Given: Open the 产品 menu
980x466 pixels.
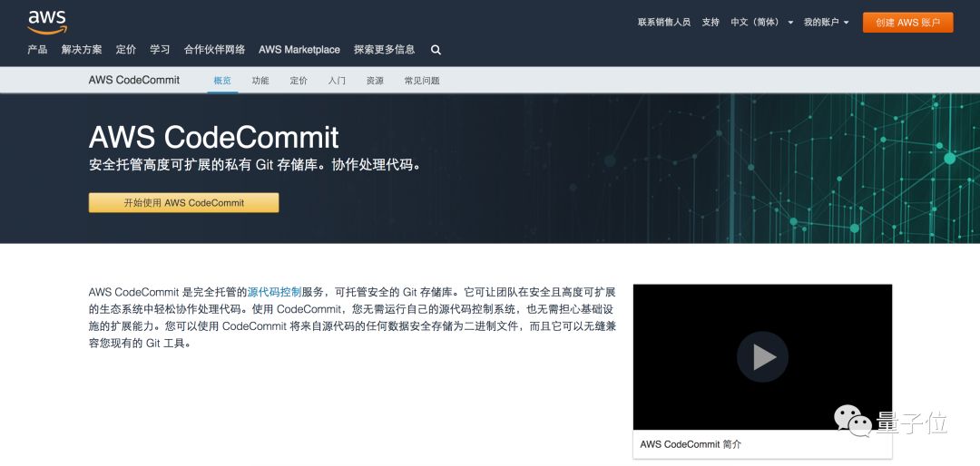Looking at the screenshot, I should [x=37, y=49].
